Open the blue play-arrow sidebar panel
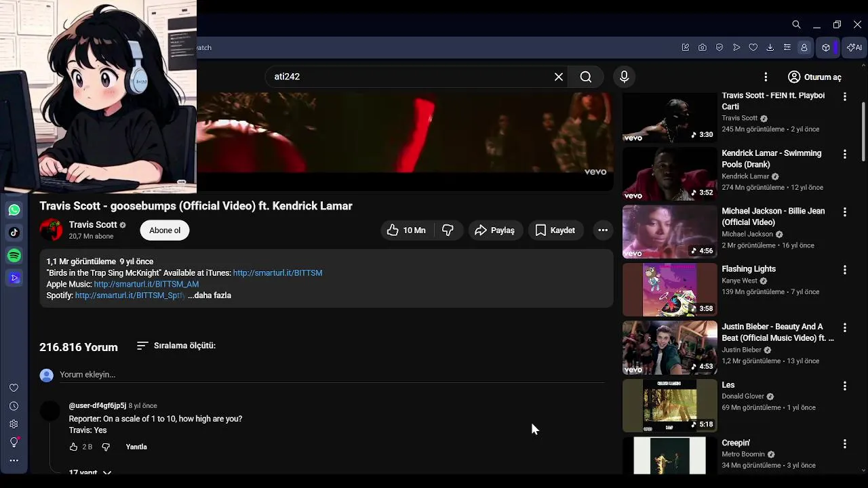Viewport: 868px width, 488px height. [14, 278]
